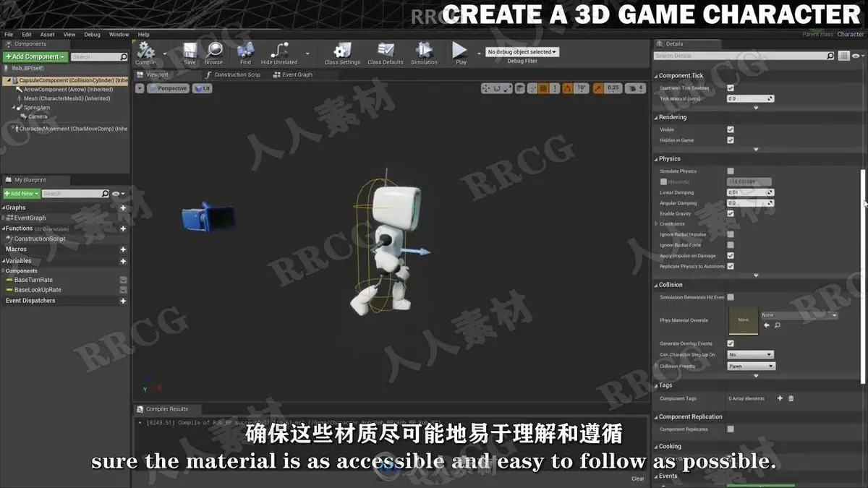Open the File menu

tap(9, 34)
